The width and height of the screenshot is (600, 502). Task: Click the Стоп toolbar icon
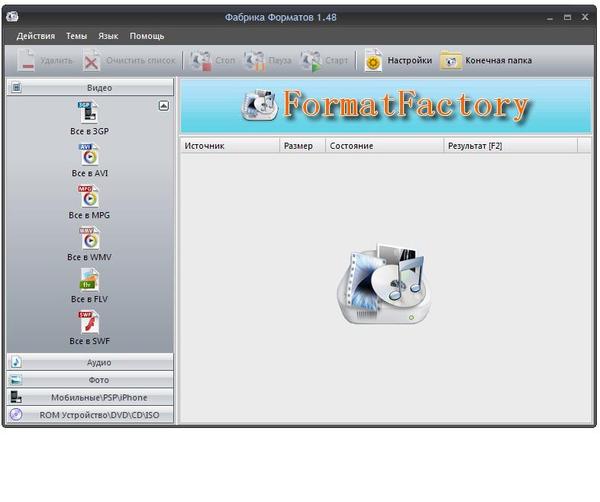pyautogui.click(x=201, y=60)
